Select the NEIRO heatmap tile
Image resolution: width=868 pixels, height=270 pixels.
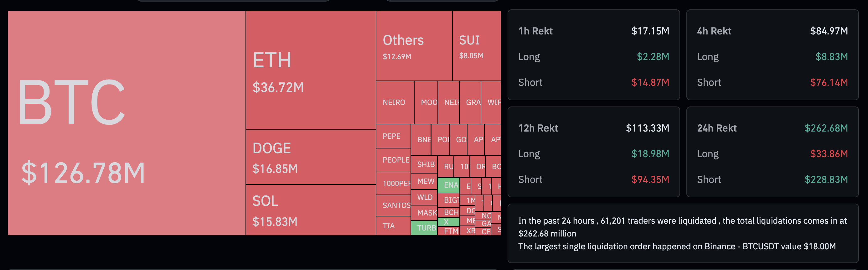(395, 102)
